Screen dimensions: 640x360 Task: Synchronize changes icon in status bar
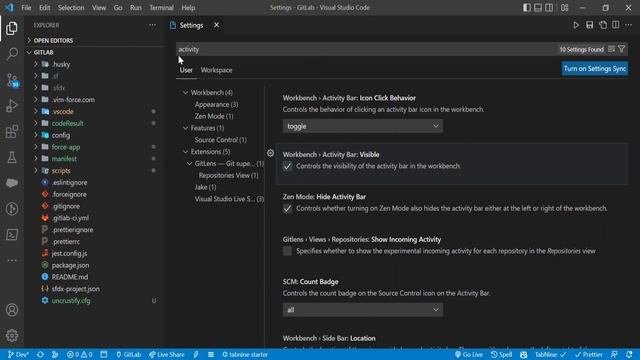(x=40, y=354)
